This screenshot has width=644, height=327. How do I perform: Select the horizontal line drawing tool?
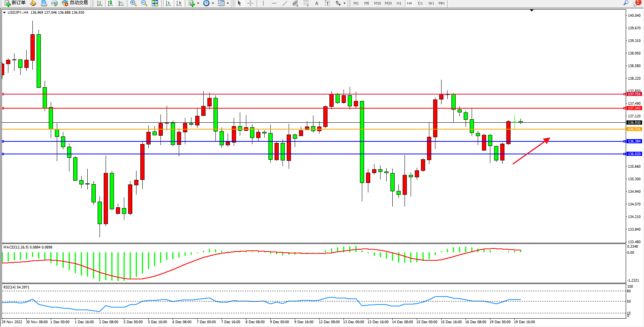[x=274, y=3]
